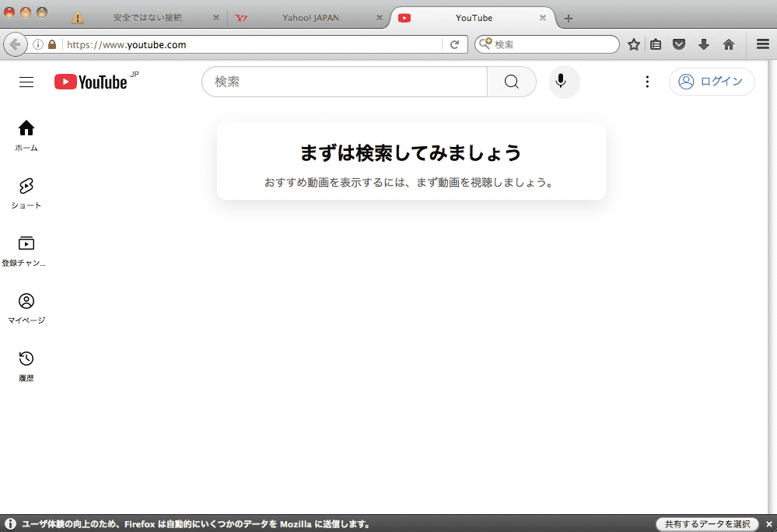Open ショート in the sidebar
This screenshot has width=777, height=532.
pyautogui.click(x=26, y=193)
